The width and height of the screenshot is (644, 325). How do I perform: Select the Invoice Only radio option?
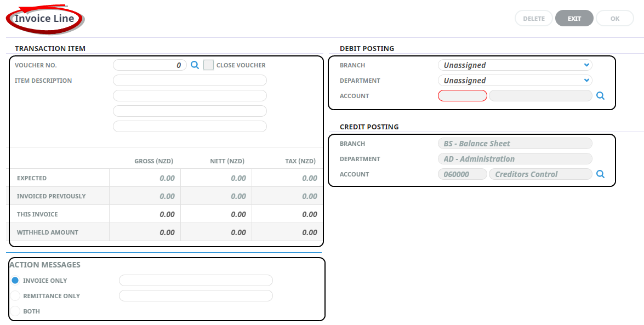[15, 281]
